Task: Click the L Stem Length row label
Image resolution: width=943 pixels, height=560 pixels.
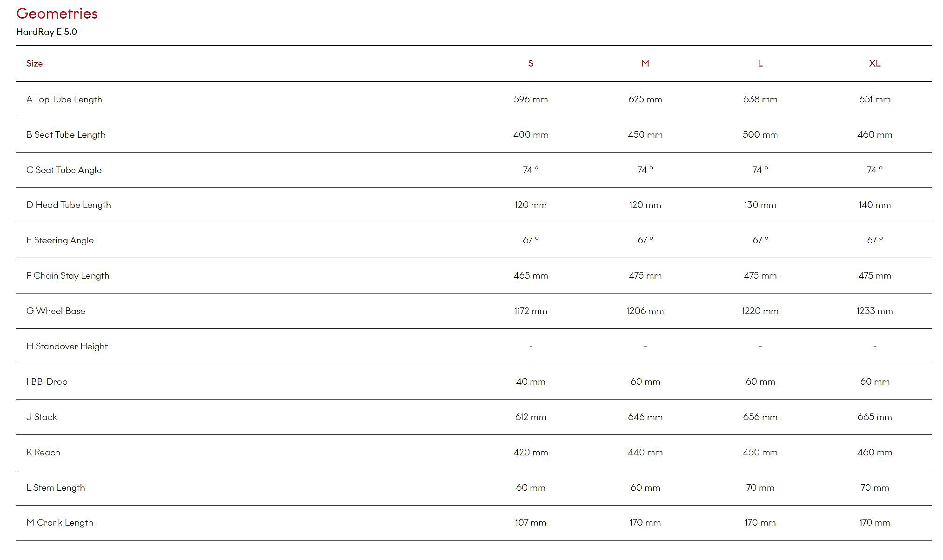Action: (x=56, y=487)
